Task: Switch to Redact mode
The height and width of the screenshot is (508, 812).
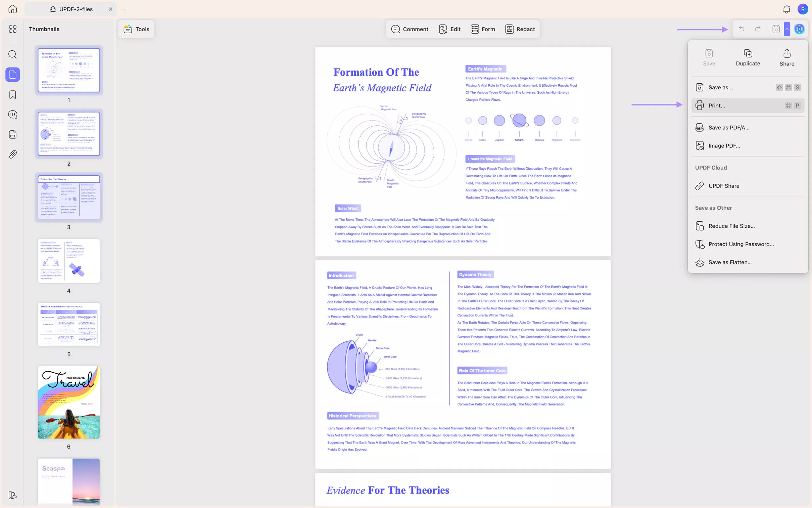Action: point(520,29)
